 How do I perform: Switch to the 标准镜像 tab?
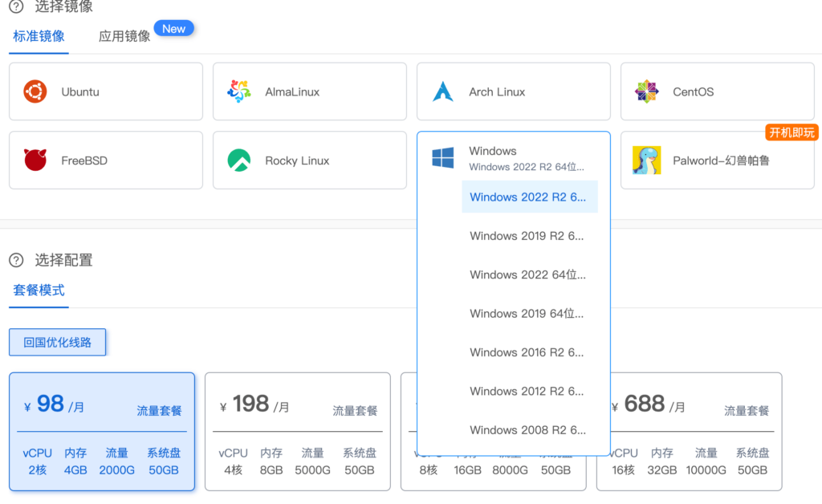point(39,36)
